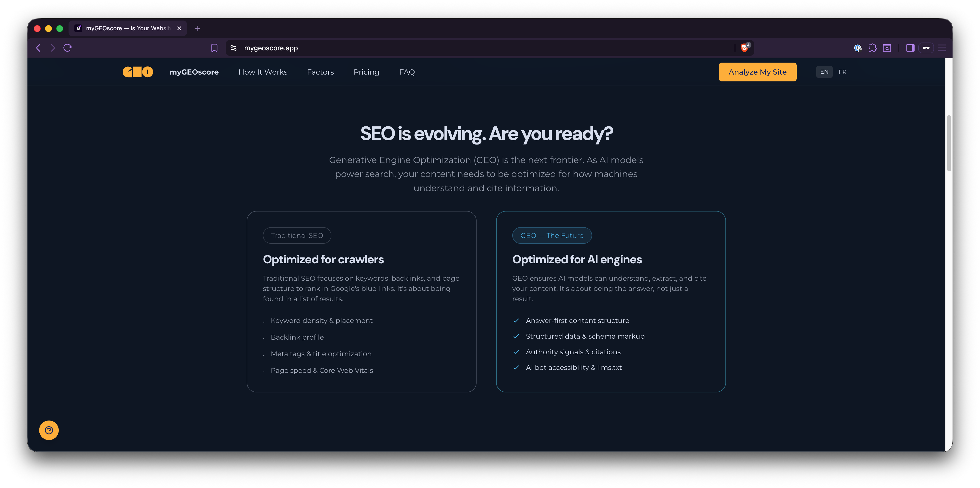Select the EN language option
980x488 pixels.
click(824, 71)
